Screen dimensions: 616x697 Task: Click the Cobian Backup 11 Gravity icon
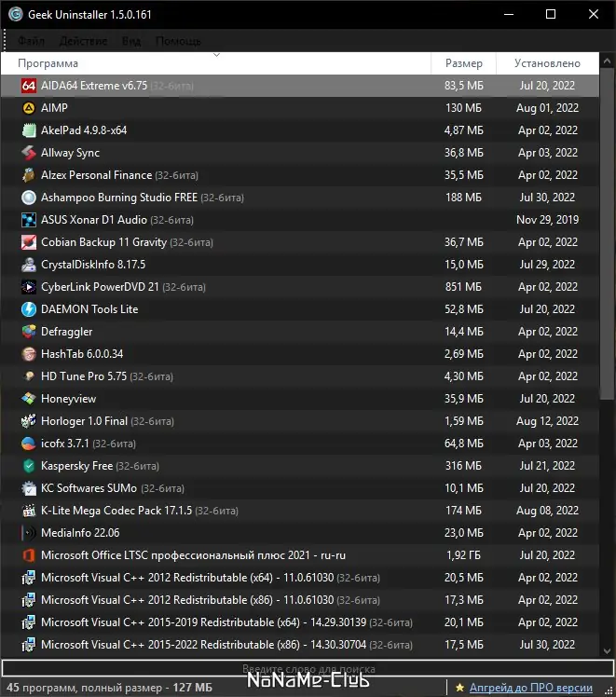pyautogui.click(x=29, y=242)
